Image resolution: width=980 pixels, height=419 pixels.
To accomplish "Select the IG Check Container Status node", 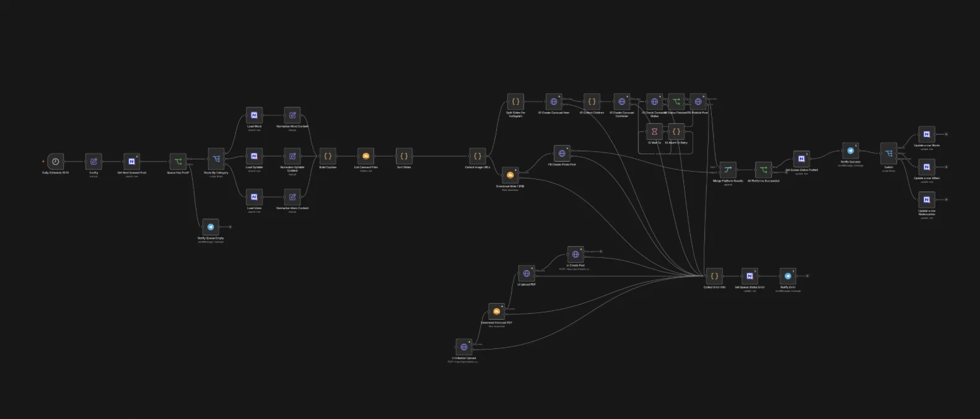I will [x=654, y=102].
